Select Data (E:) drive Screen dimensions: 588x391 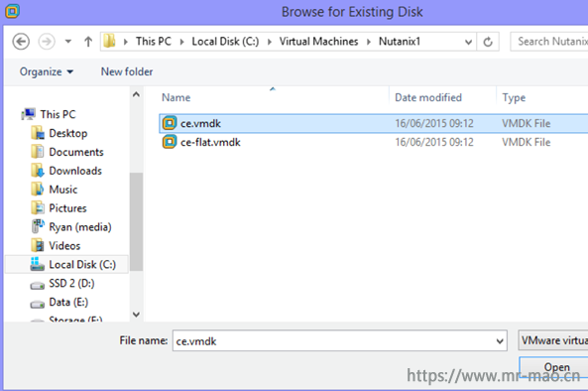[x=68, y=302]
